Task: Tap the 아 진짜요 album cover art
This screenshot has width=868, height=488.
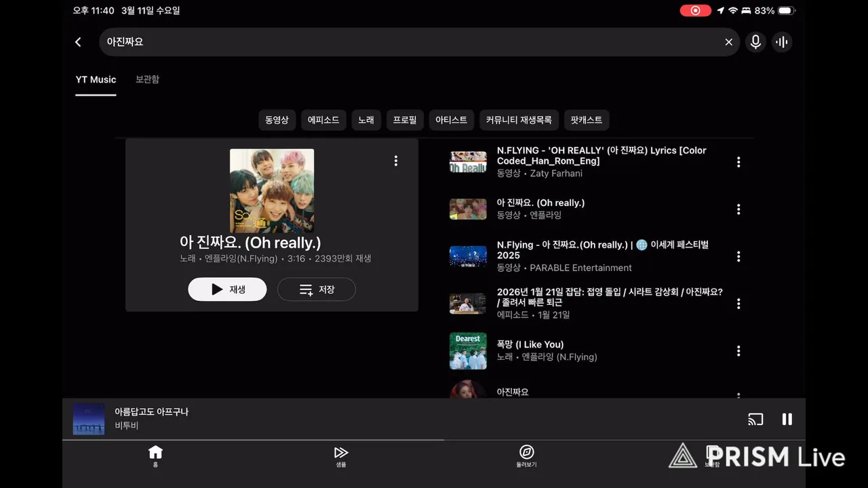Action: 272,191
